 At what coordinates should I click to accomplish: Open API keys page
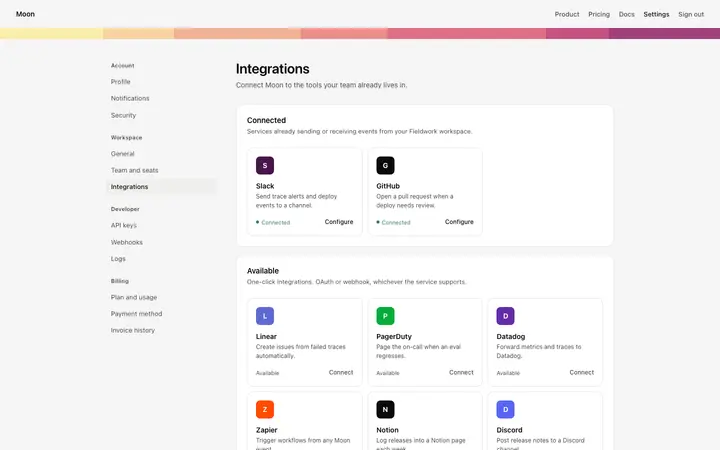click(124, 225)
